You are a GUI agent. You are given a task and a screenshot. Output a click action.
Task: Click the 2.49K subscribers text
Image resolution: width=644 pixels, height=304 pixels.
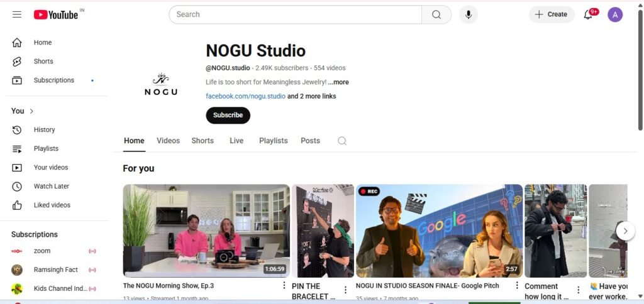tap(282, 68)
